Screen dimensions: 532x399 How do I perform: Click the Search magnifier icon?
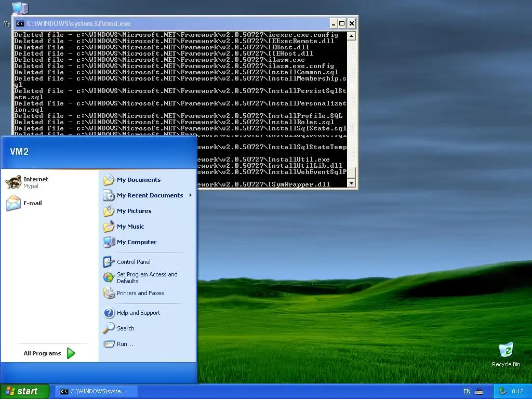point(109,328)
